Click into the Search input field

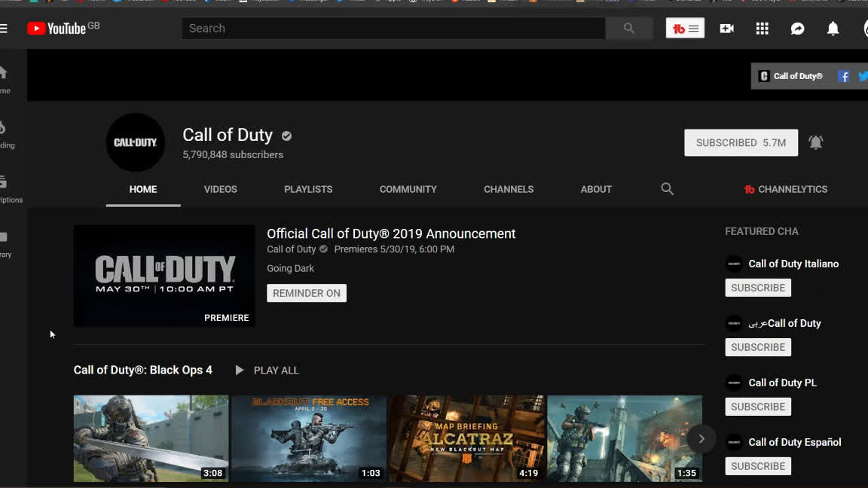coord(392,29)
